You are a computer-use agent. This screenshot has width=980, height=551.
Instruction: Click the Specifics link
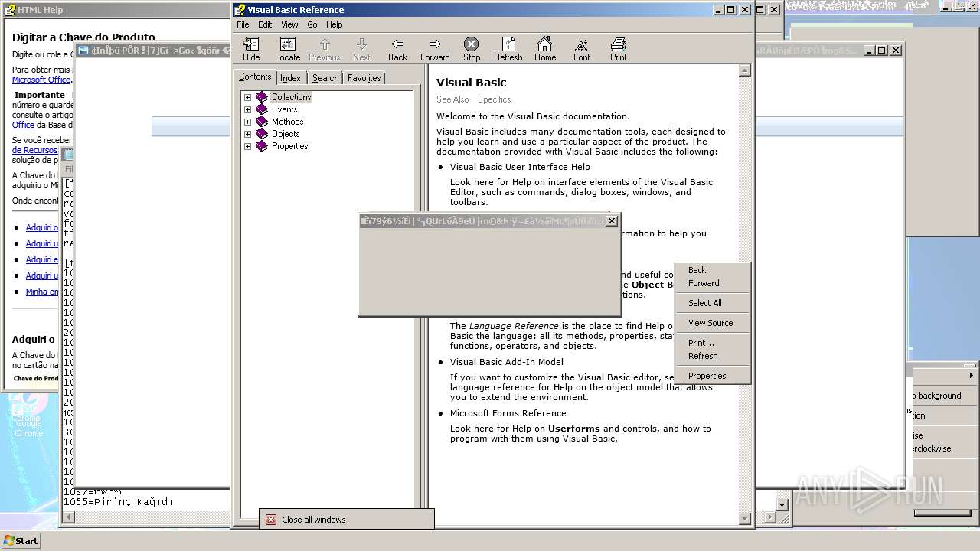click(x=494, y=99)
